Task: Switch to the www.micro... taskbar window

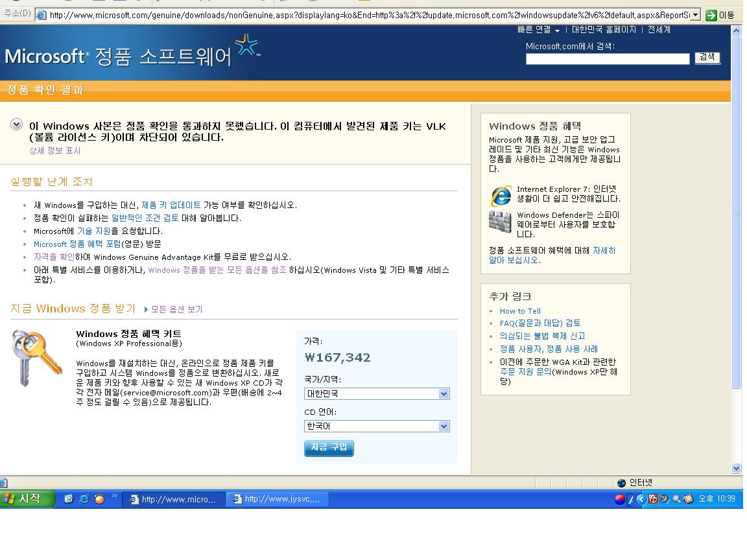Action: tap(174, 500)
